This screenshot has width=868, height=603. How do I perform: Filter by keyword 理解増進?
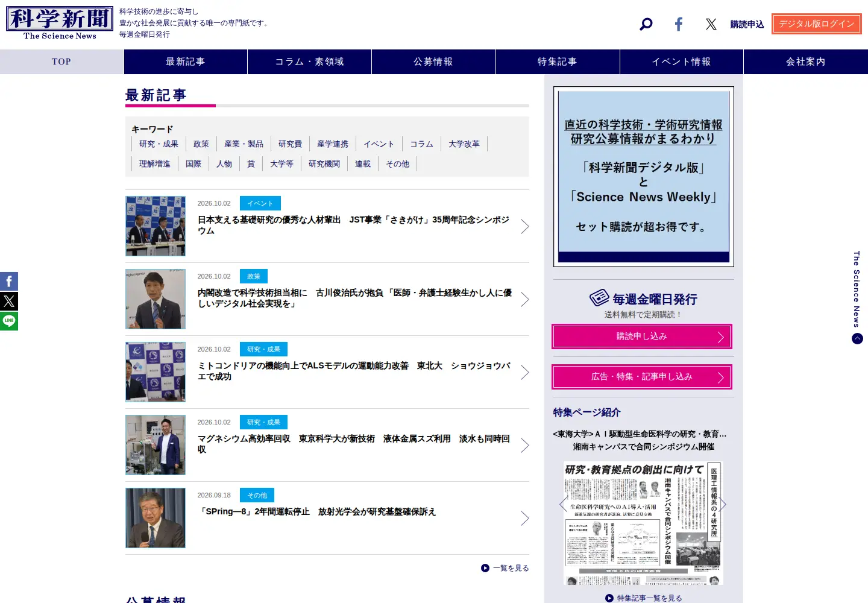pos(155,164)
